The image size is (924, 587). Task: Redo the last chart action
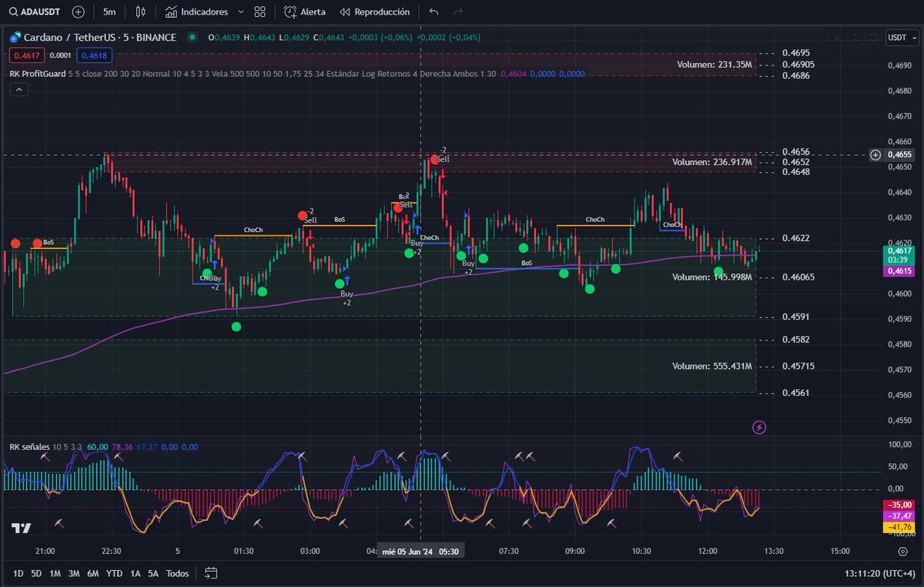(x=459, y=12)
